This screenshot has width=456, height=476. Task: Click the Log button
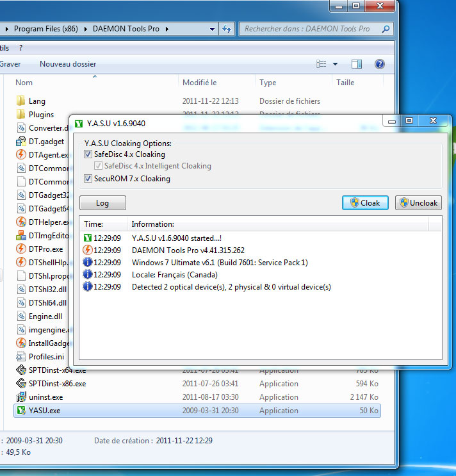102,203
